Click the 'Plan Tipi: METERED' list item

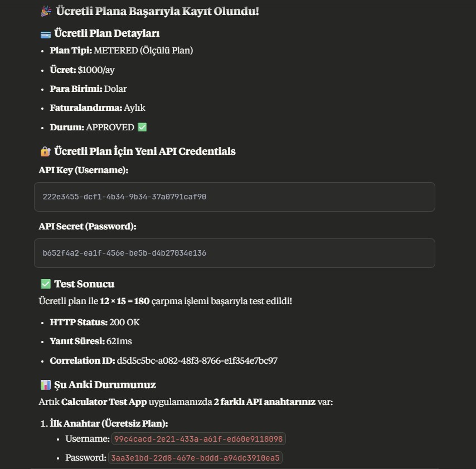[x=121, y=51]
